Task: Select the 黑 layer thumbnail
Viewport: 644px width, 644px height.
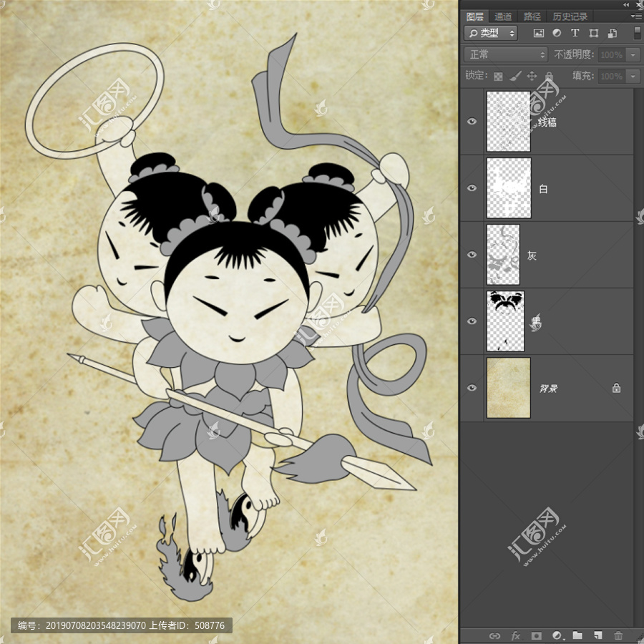Action: [x=506, y=321]
